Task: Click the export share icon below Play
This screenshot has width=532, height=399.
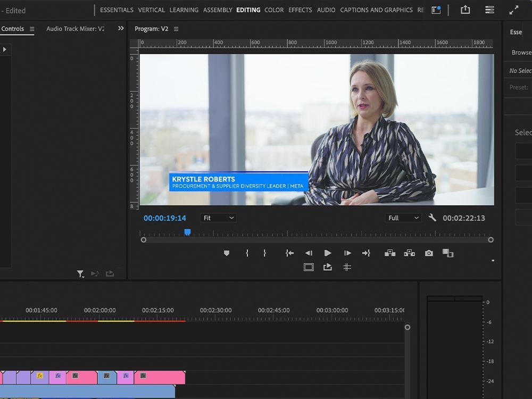Action: pos(327,268)
